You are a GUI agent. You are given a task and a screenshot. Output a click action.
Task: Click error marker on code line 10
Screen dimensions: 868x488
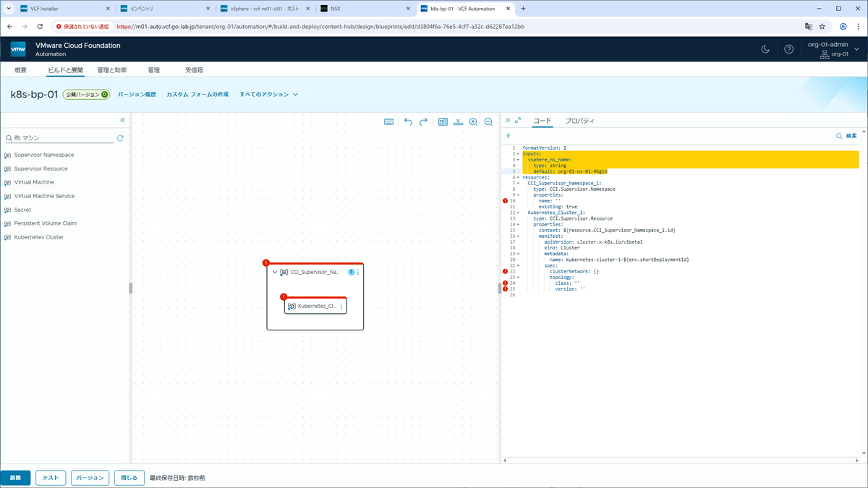pyautogui.click(x=505, y=200)
